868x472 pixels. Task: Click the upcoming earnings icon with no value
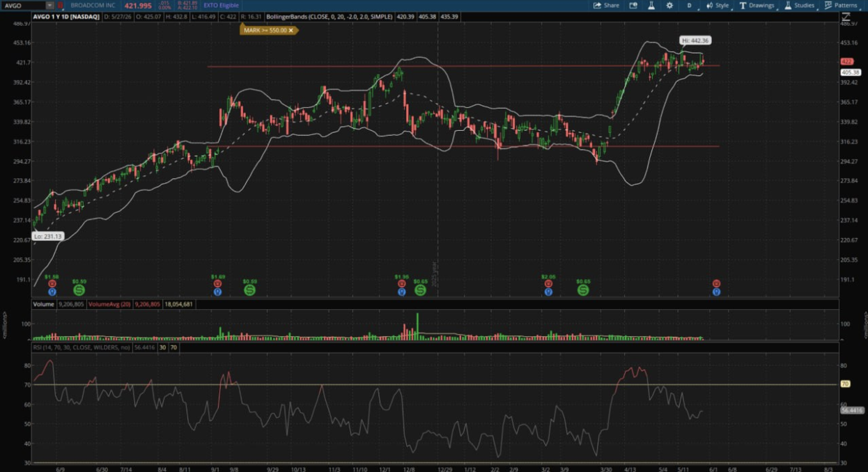click(716, 284)
